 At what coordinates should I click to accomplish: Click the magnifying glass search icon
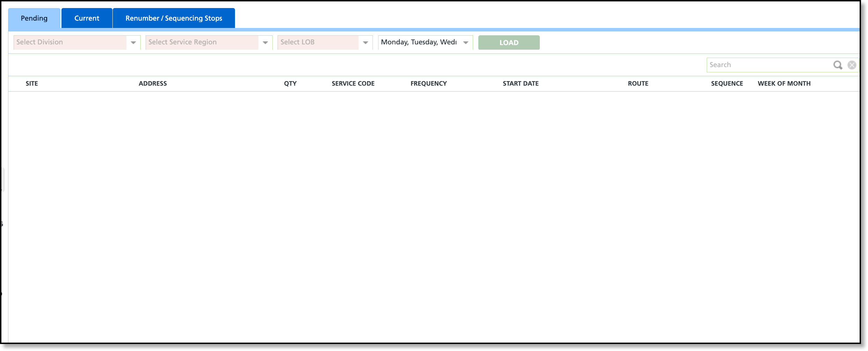[x=838, y=65]
